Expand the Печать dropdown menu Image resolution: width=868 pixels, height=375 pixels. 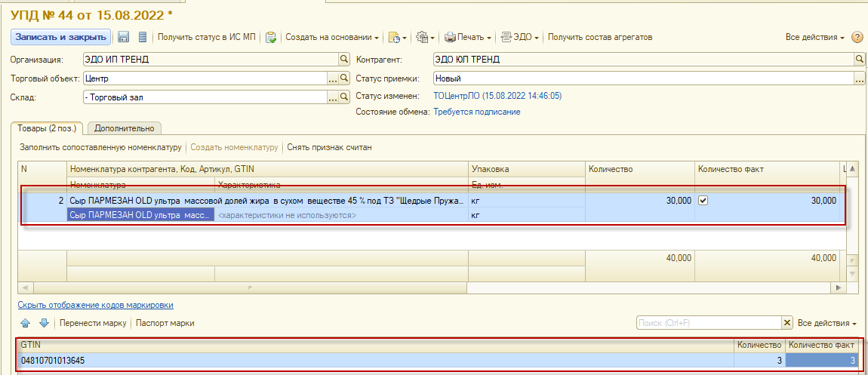pos(468,37)
